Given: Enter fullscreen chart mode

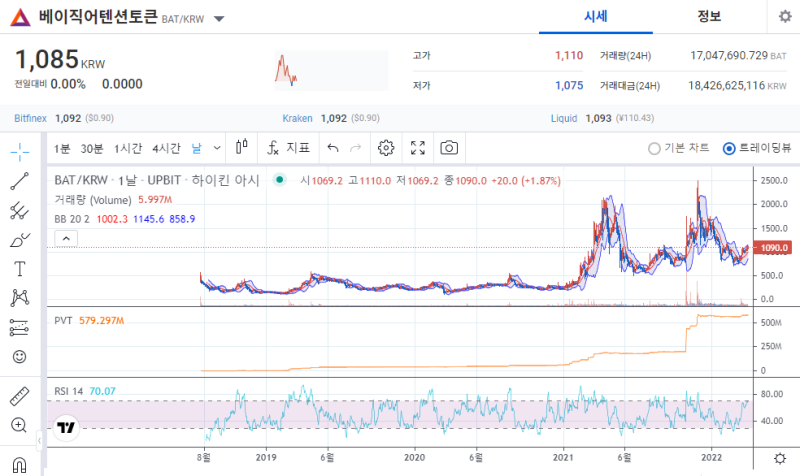Looking at the screenshot, I should pos(418,148).
